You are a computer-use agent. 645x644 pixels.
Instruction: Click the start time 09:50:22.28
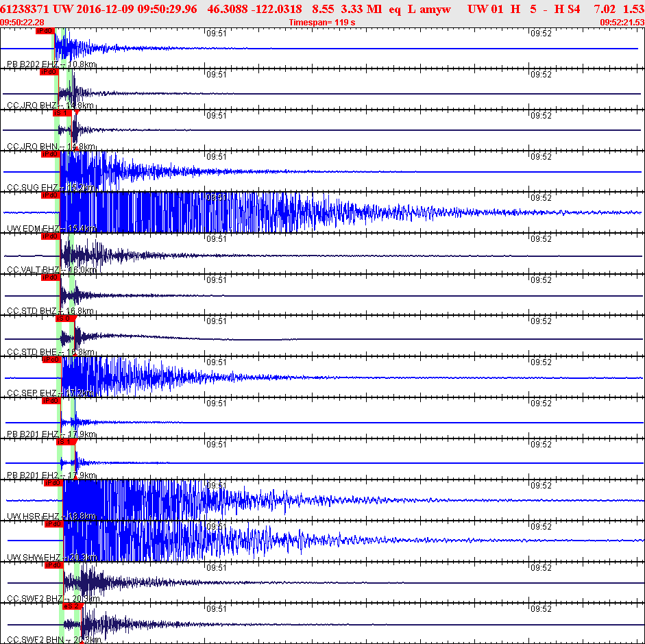[x=22, y=23]
